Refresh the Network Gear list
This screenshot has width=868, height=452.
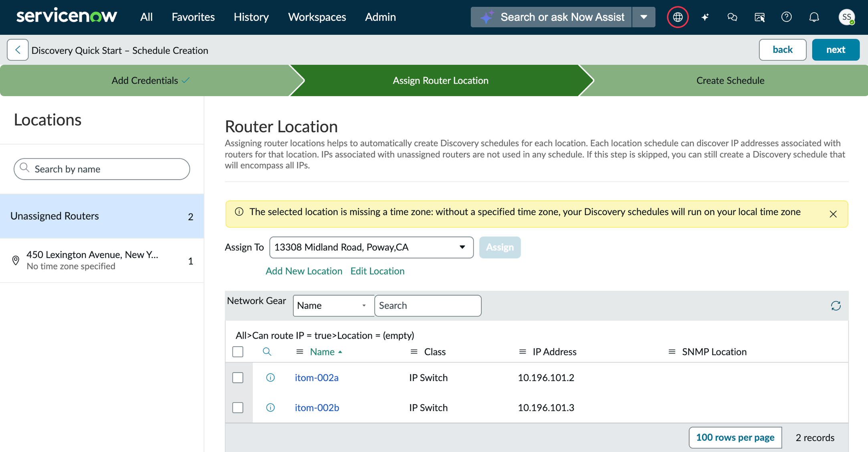[836, 306]
